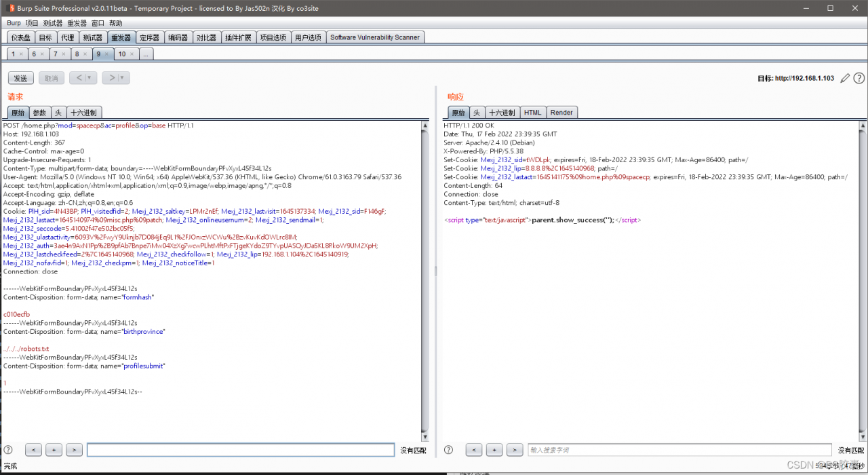Click the response pane vertical scrollbar
The width and height of the screenshot is (868, 475).
point(863,281)
